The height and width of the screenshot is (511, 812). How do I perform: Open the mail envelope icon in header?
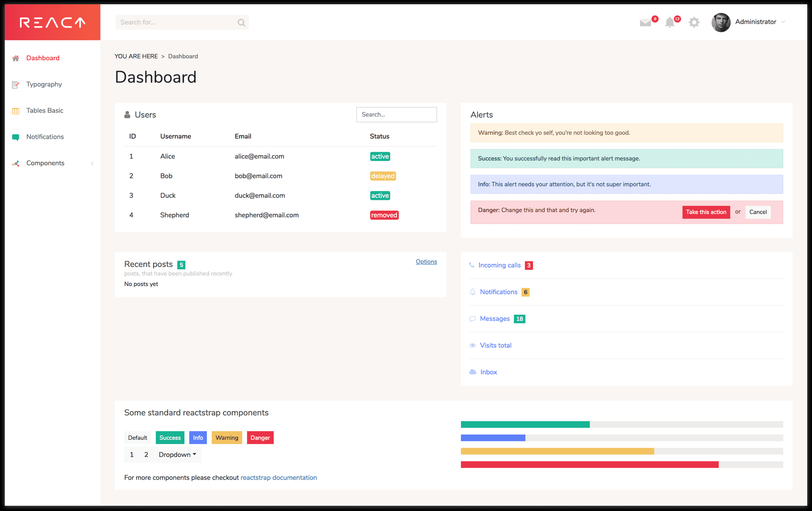pos(645,22)
